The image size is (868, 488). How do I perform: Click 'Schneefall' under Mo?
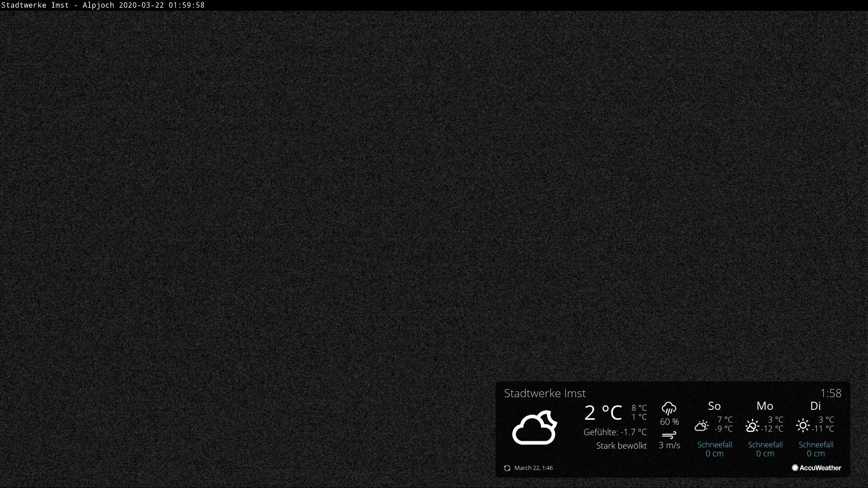[x=765, y=445]
